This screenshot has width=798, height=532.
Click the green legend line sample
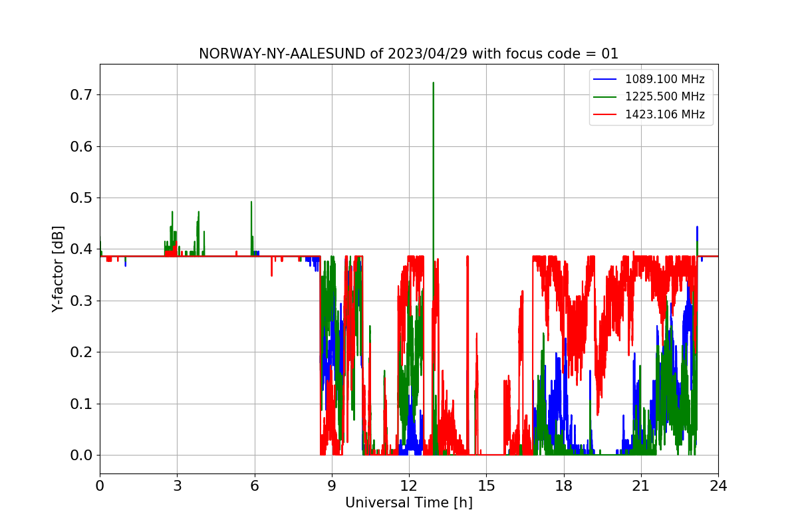pyautogui.click(x=606, y=97)
